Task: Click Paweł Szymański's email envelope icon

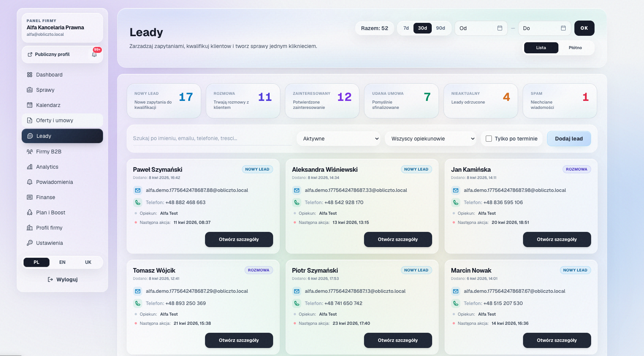Action: (x=137, y=190)
